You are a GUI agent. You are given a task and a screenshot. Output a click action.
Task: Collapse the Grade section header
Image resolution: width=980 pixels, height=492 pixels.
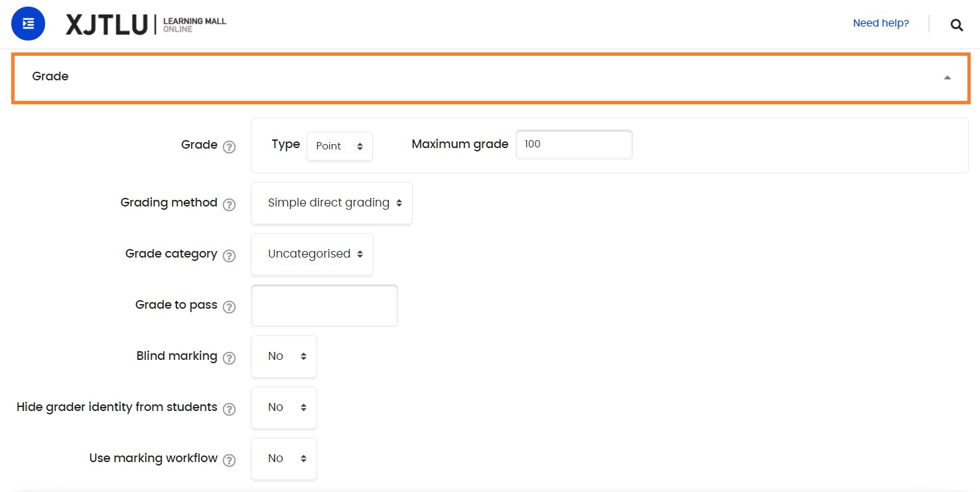(x=491, y=78)
